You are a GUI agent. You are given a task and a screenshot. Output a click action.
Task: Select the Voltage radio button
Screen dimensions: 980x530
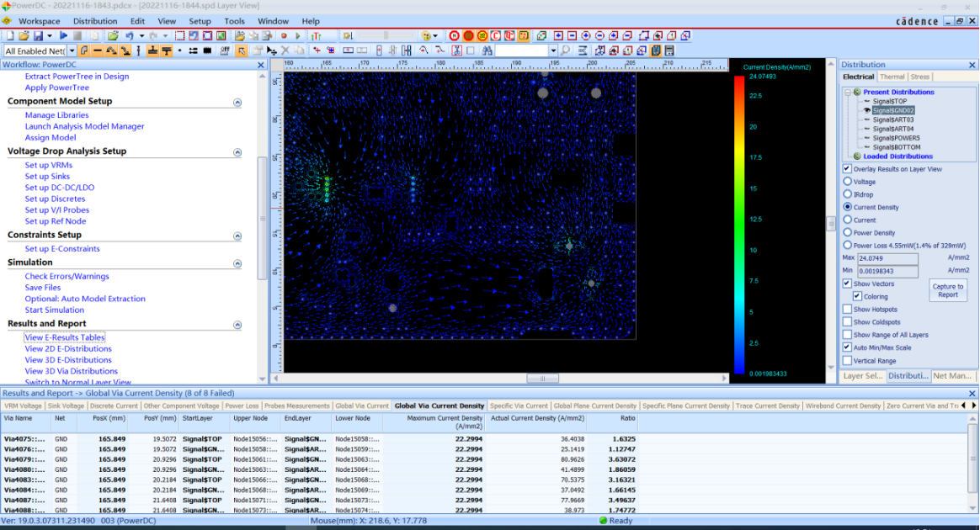click(x=848, y=182)
